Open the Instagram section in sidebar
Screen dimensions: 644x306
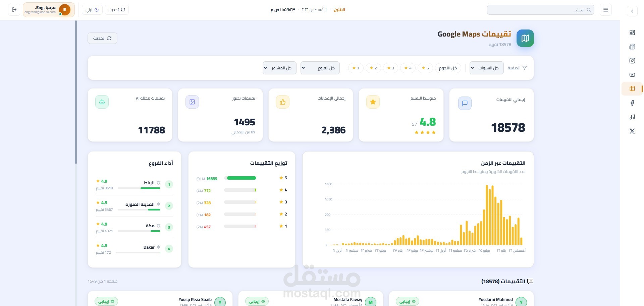tap(632, 61)
